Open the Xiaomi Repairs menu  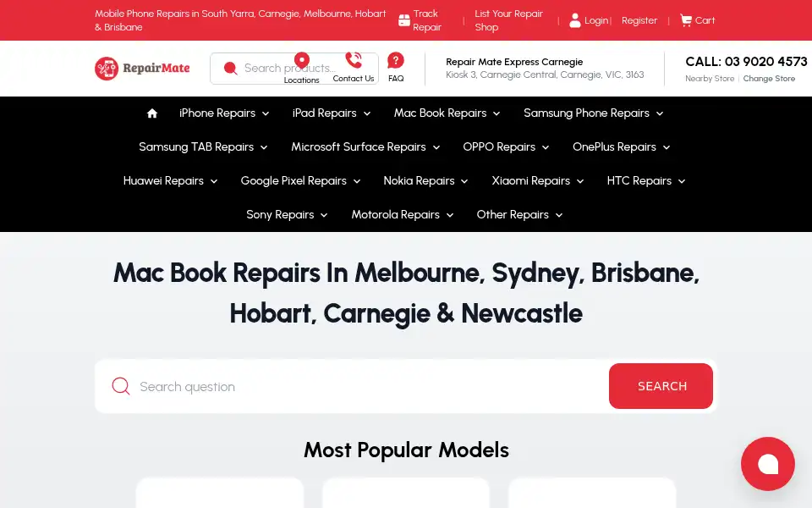coord(538,181)
